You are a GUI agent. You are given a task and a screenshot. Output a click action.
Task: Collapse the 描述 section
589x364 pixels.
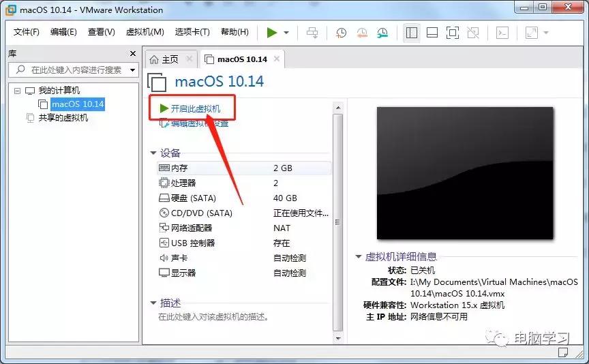click(153, 303)
